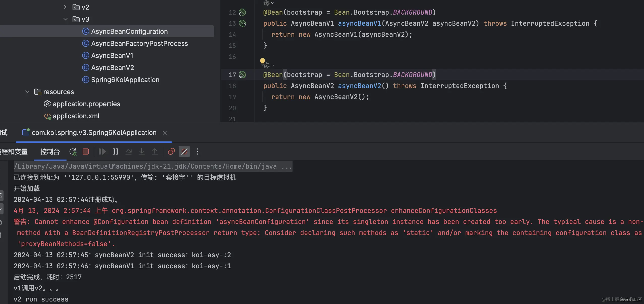Switch to the 控制台 console tab
The image size is (644, 304).
click(50, 151)
